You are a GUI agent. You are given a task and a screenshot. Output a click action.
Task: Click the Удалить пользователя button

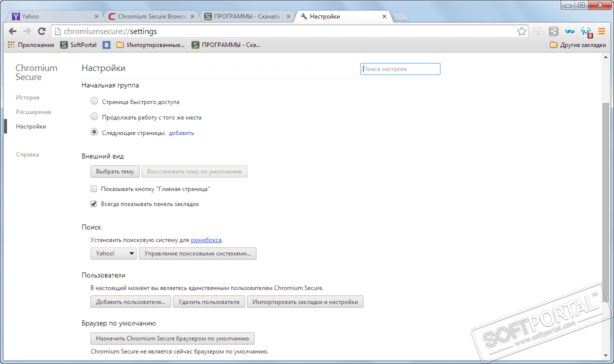[209, 301]
